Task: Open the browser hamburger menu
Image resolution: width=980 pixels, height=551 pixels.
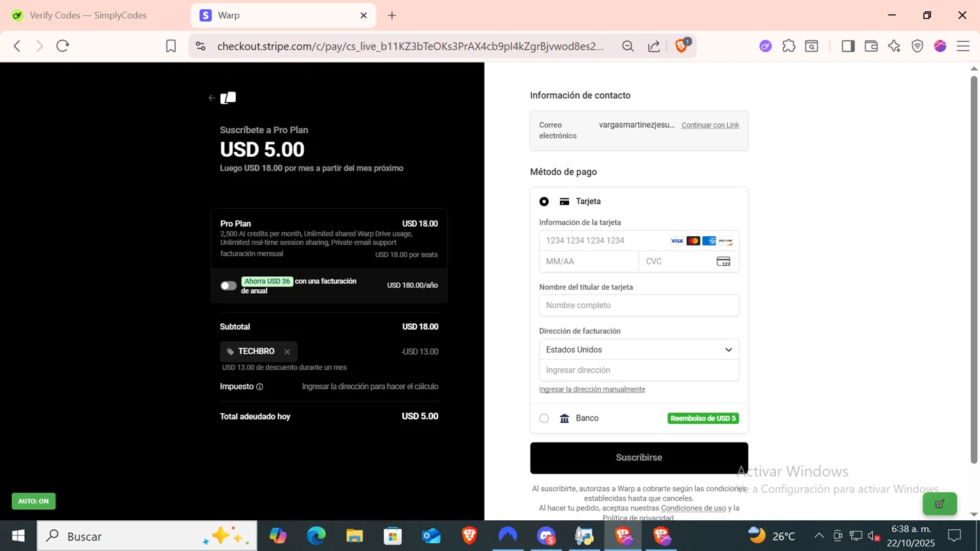Action: pyautogui.click(x=963, y=46)
